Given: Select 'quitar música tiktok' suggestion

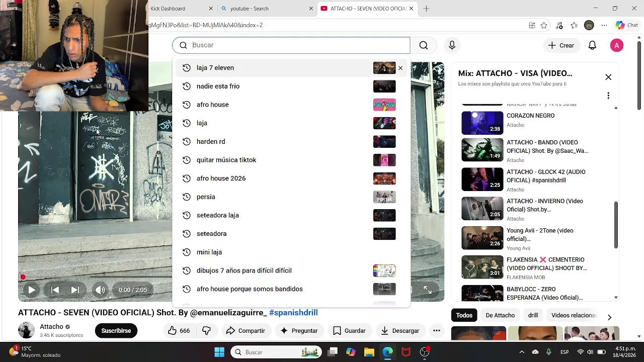Looking at the screenshot, I should click(291, 160).
